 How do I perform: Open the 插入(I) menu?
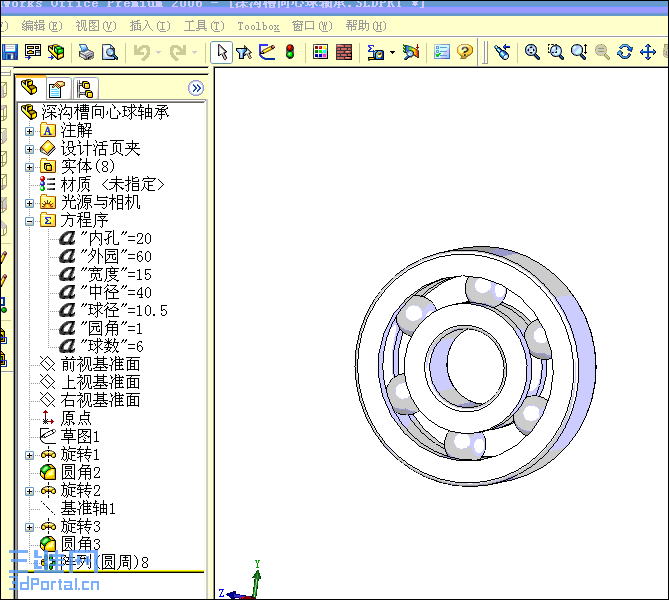tap(150, 26)
